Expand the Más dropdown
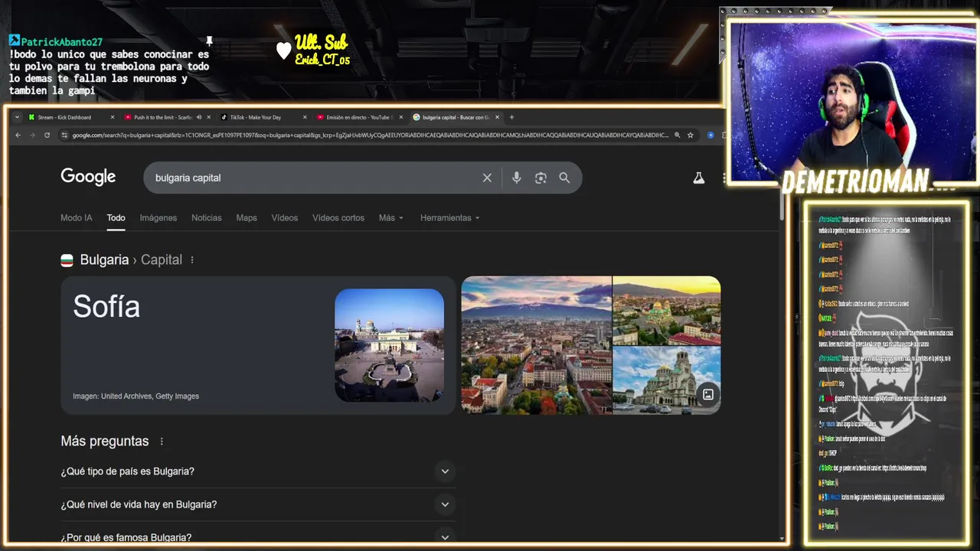The width and height of the screenshot is (980, 551). click(391, 218)
